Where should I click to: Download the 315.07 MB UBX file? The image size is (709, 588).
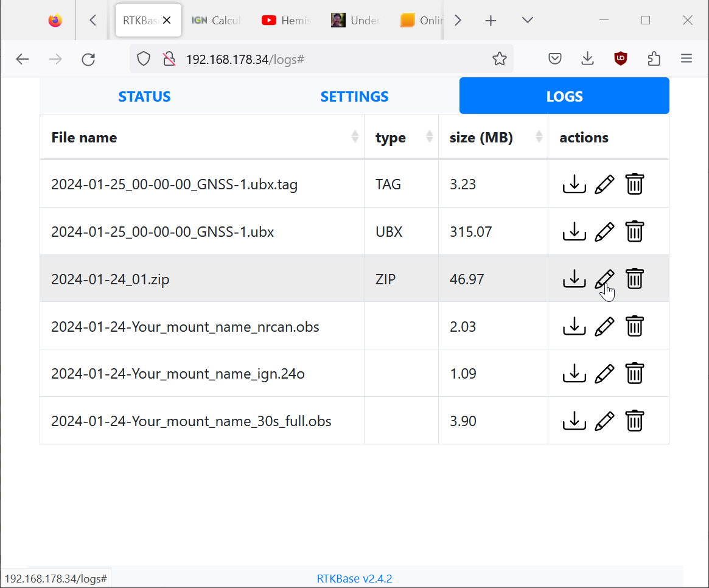pos(574,231)
